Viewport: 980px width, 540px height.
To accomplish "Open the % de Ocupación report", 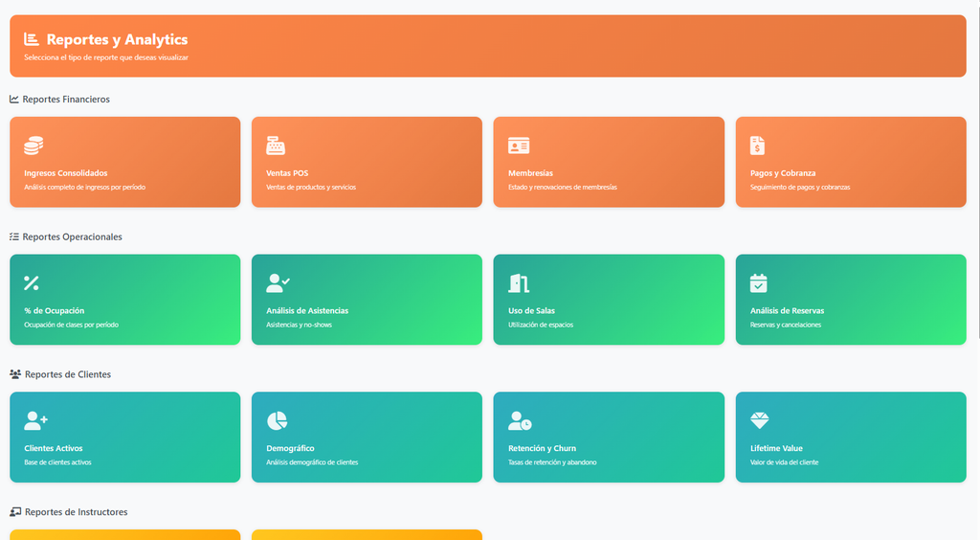I will click(x=125, y=300).
